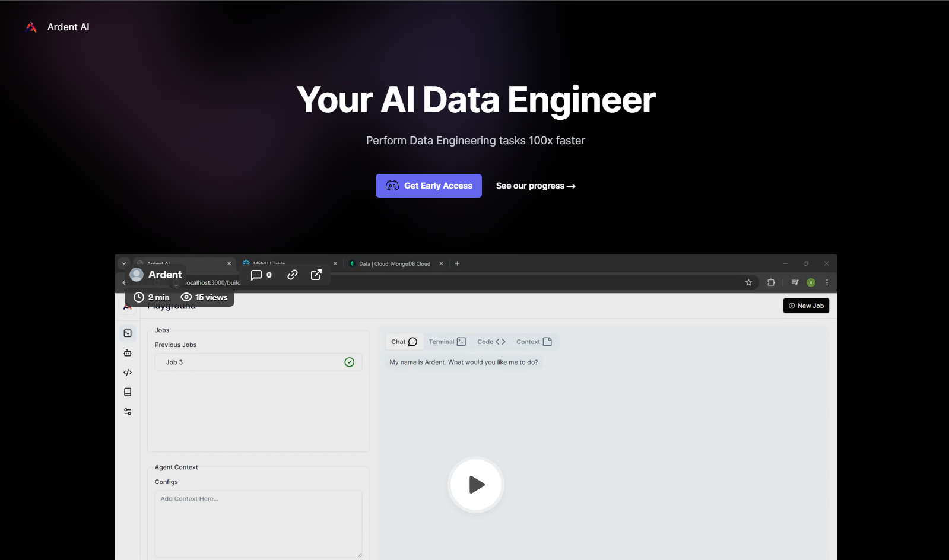Open the Ardent AI home link text

[68, 27]
